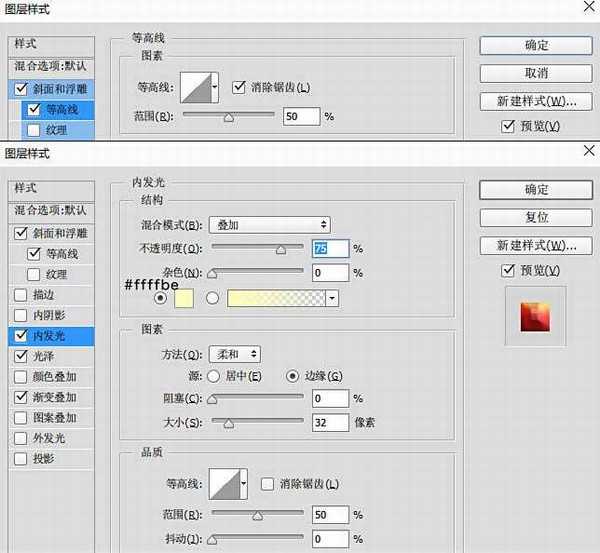The image size is (600, 553).
Task: Close the lower 图层样式 dialog window
Action: (x=585, y=152)
